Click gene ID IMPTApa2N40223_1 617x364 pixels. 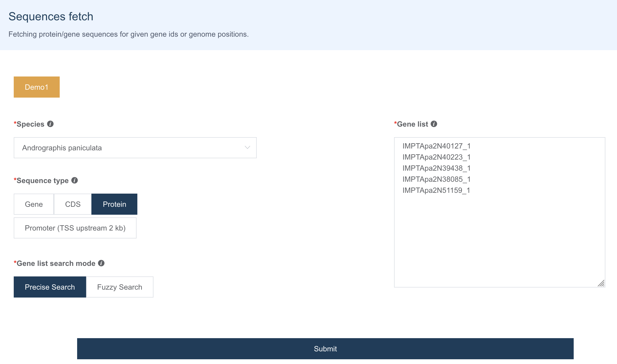coord(437,157)
